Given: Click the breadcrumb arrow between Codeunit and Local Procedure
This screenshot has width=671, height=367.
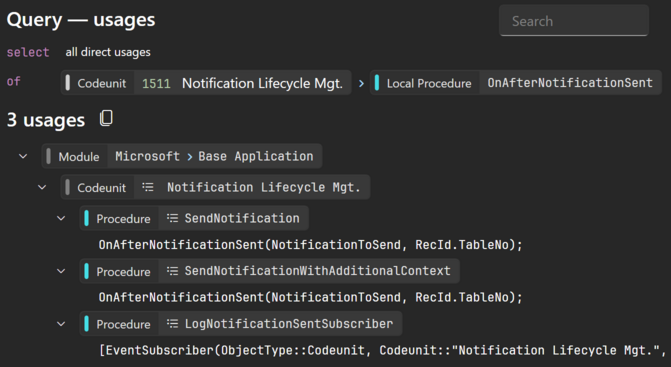Looking at the screenshot, I should pos(361,83).
